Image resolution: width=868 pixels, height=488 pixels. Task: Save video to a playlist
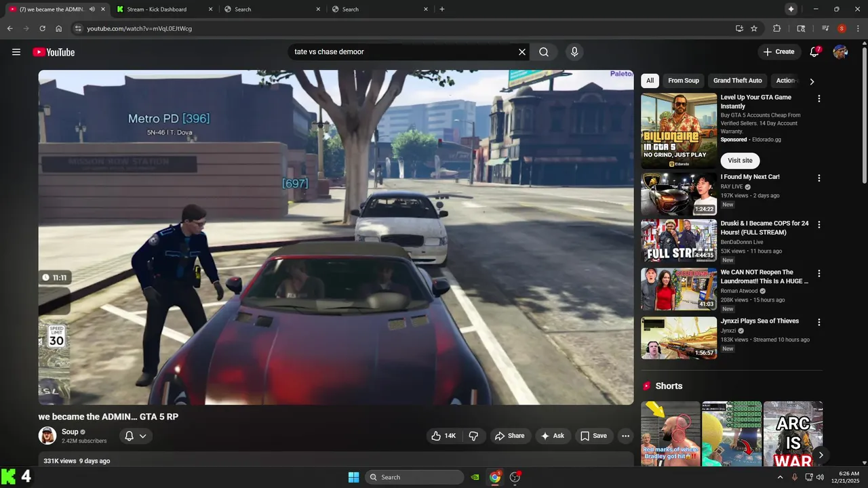[x=593, y=436]
